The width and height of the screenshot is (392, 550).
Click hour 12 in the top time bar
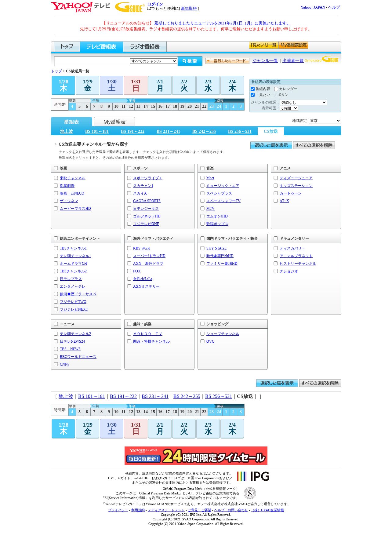pos(131,107)
